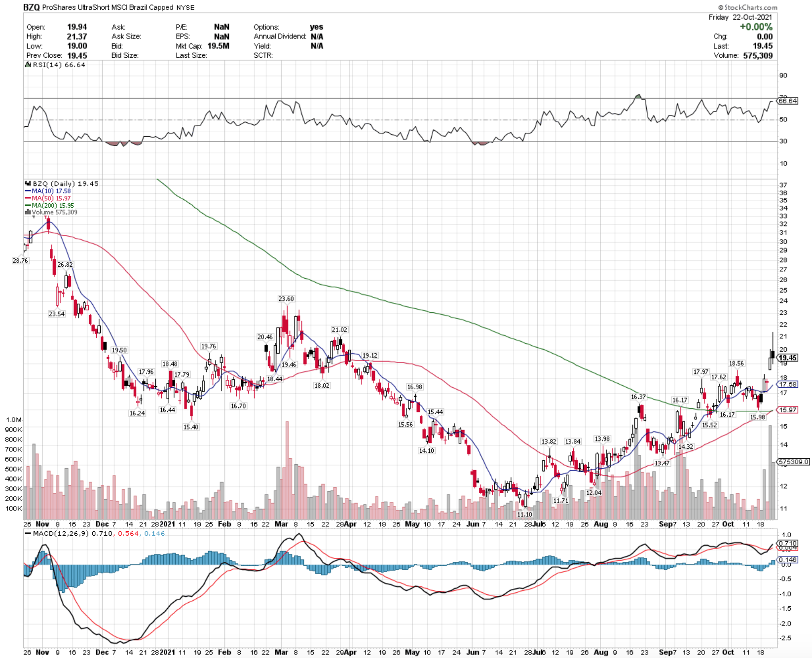Click the BZQ ticker symbol in the header
812x658 pixels.
[x=32, y=7]
